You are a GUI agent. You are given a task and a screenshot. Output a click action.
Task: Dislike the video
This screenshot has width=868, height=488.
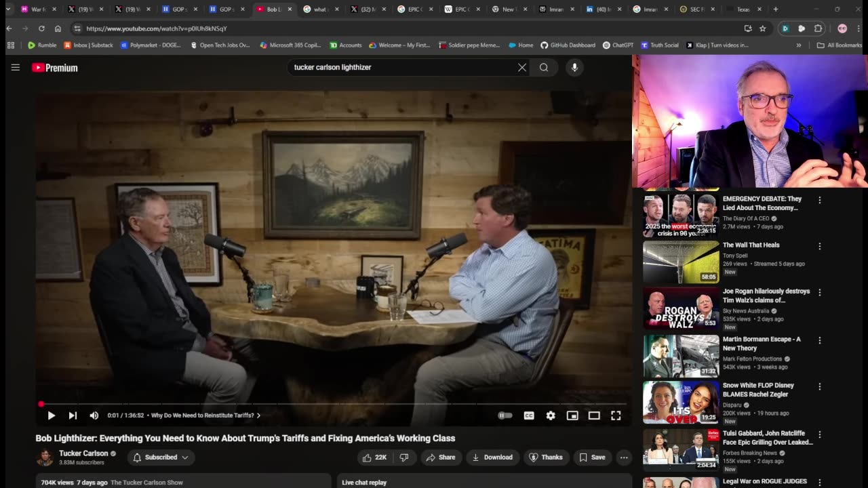click(404, 457)
